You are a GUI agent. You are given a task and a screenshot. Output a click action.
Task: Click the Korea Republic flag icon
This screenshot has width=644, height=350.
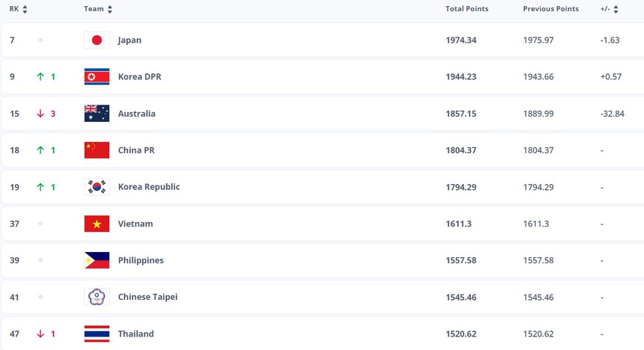coord(97,187)
